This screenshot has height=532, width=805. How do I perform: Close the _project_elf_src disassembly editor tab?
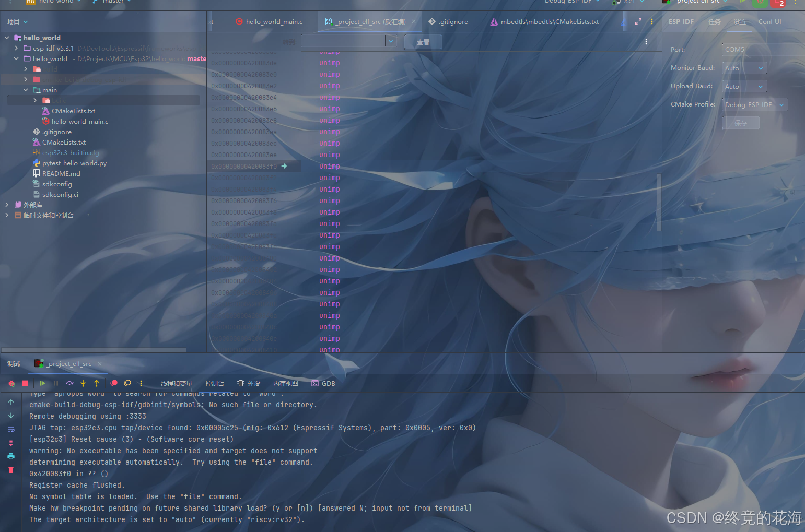click(414, 22)
